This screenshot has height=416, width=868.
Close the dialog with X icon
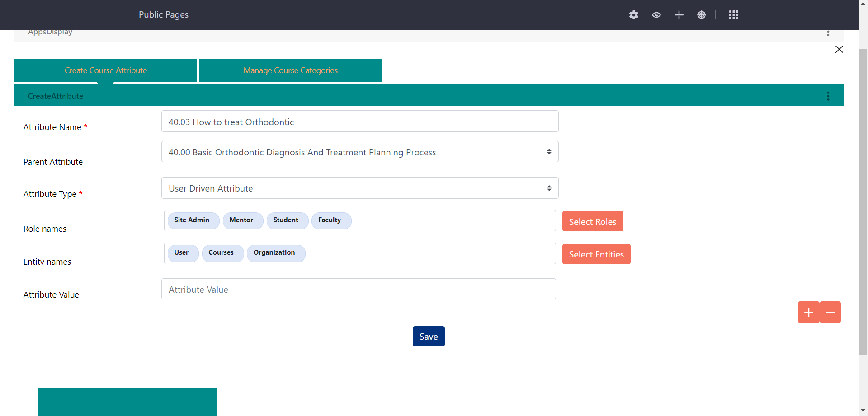point(839,49)
